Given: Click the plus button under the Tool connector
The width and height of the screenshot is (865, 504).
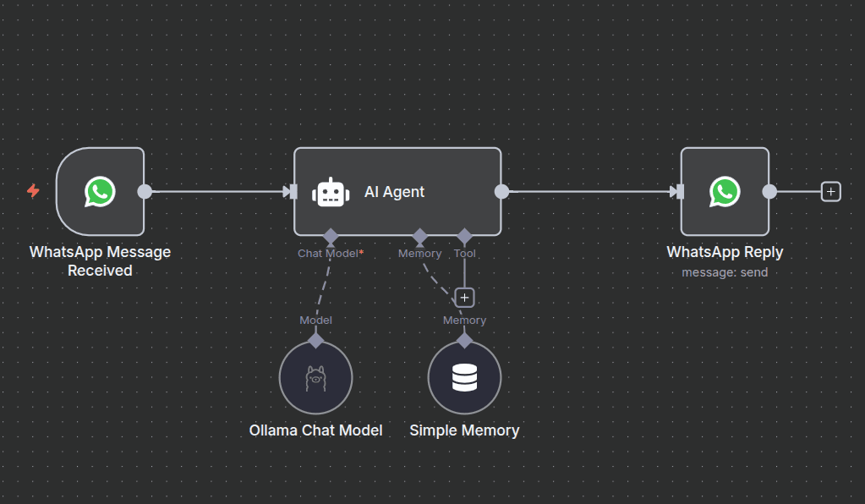Looking at the screenshot, I should [x=464, y=298].
